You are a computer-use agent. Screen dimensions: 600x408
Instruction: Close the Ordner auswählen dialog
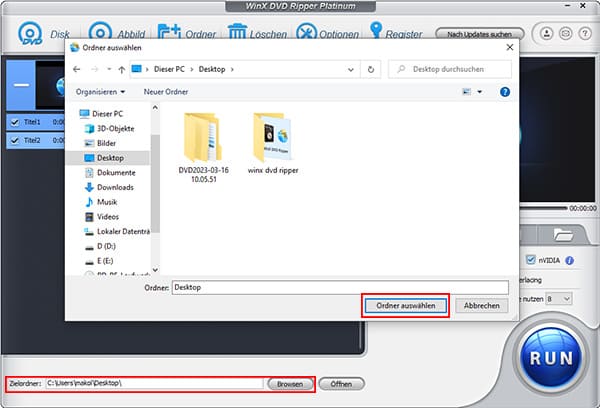point(510,47)
